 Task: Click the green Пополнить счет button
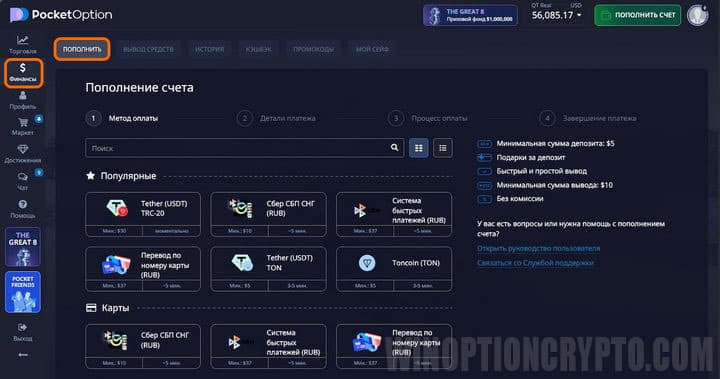coord(638,15)
